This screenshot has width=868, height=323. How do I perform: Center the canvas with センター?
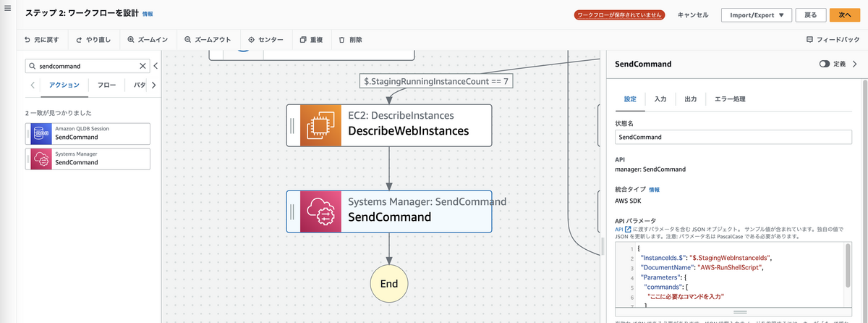pyautogui.click(x=265, y=40)
